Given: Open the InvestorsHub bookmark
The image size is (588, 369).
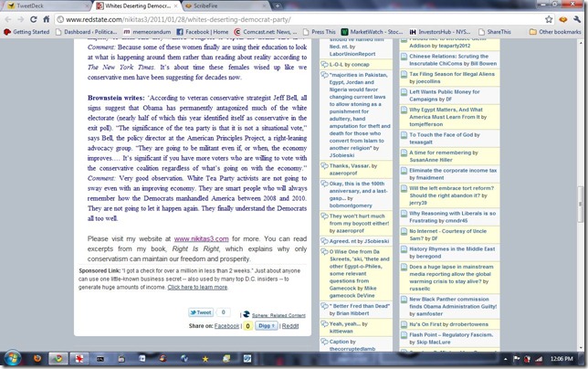Looking at the screenshot, I should [439, 32].
